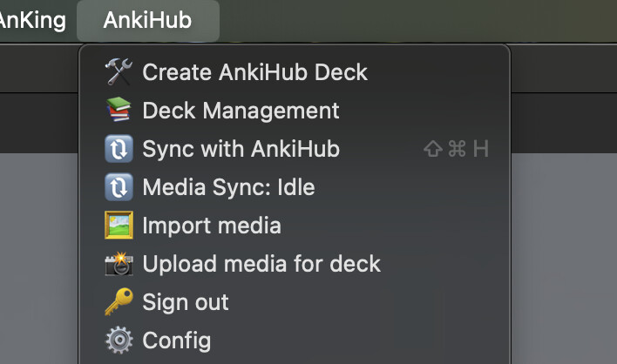Open Deck Management menu entry
This screenshot has height=364, width=617.
[x=241, y=111]
